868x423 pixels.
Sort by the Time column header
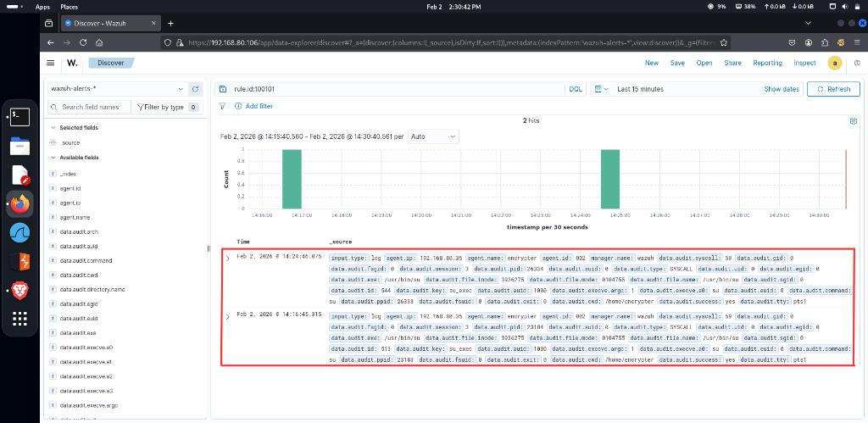tap(243, 242)
